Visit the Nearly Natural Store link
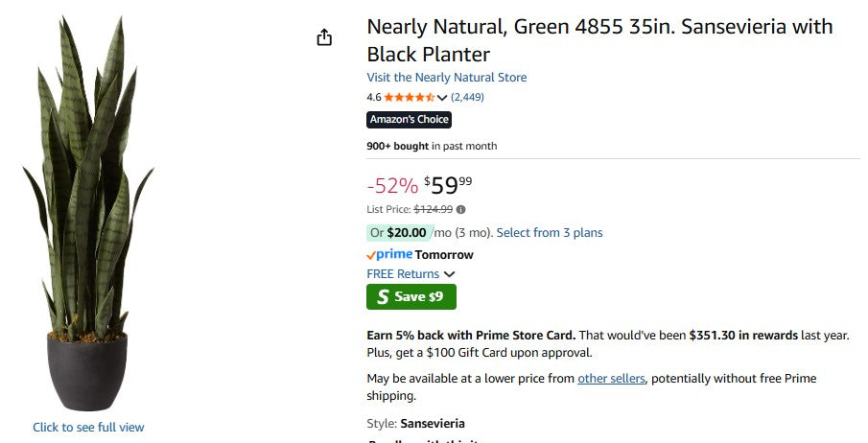The image size is (868, 443). 446,78
